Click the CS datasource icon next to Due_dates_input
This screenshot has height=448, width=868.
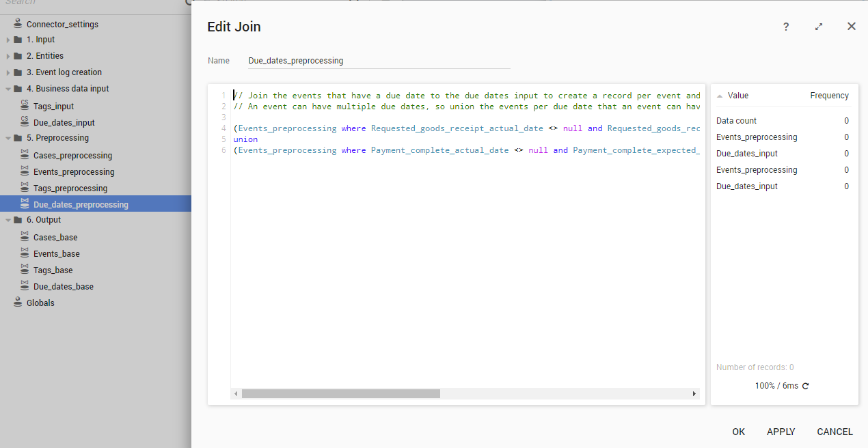pos(23,122)
